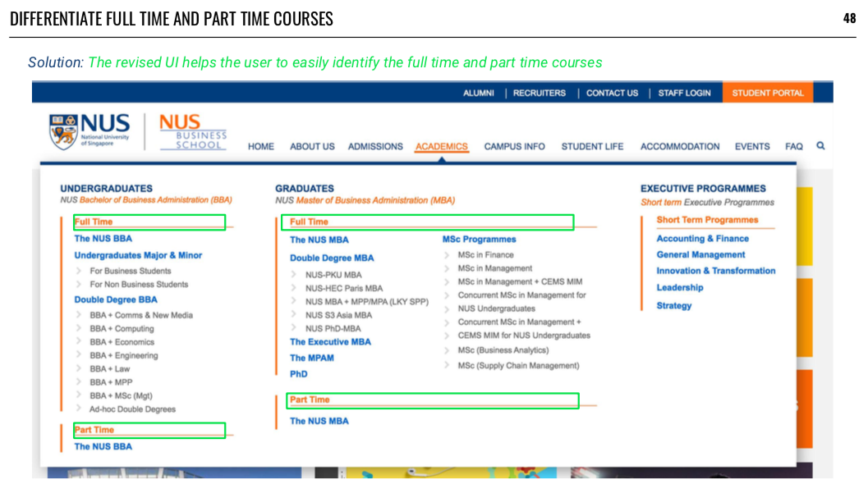Select NUS-HEC Paris MBA
Viewport: 868px width, 489px height.
tap(344, 288)
